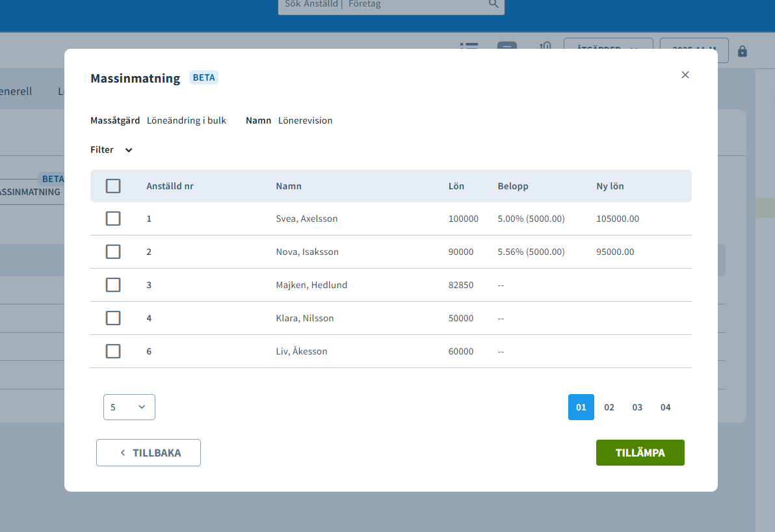Screen dimensions: 775x532
Task: Check the box for Svea, Axelsson
Action: click(x=113, y=219)
